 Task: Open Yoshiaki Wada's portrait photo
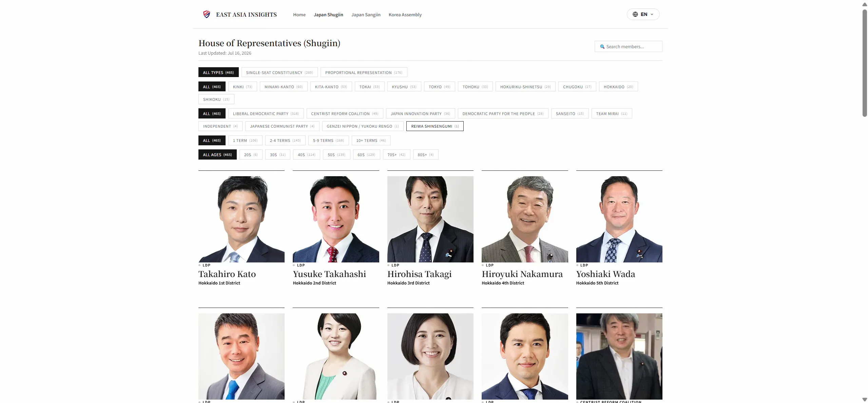tap(619, 219)
